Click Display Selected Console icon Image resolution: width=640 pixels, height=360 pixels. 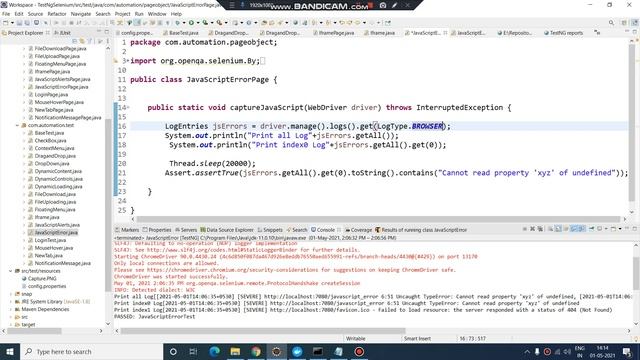pyautogui.click(x=599, y=229)
